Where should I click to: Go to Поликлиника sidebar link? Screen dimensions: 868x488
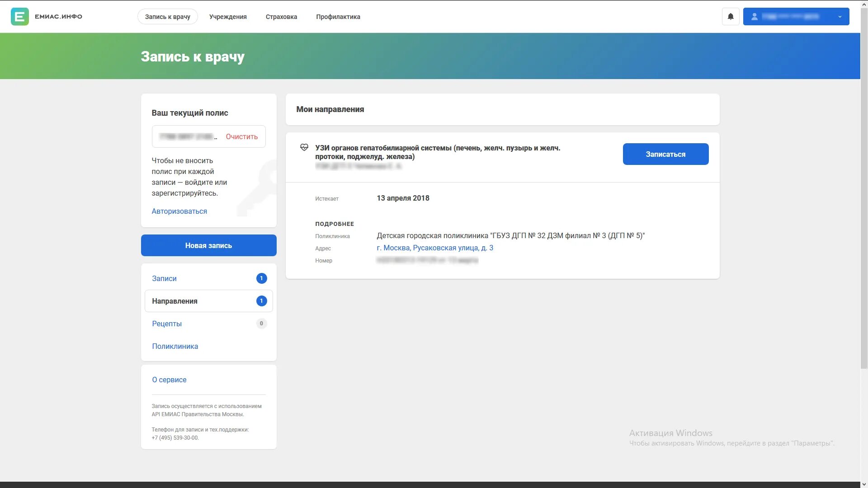175,346
